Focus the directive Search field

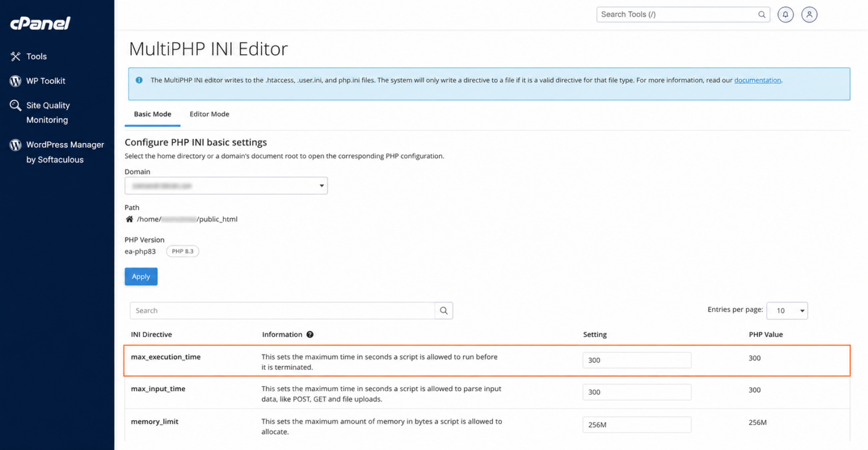282,310
